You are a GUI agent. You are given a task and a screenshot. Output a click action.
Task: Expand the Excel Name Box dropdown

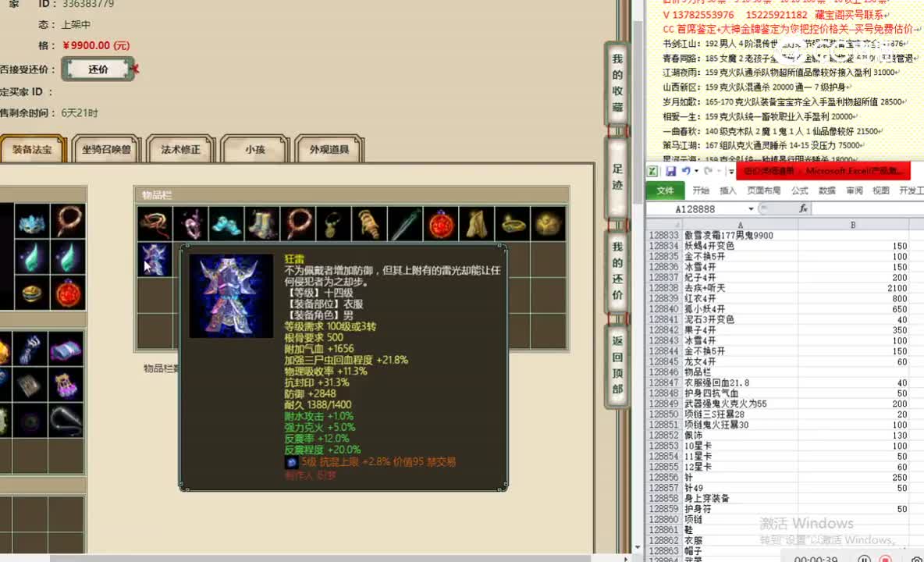(x=751, y=209)
